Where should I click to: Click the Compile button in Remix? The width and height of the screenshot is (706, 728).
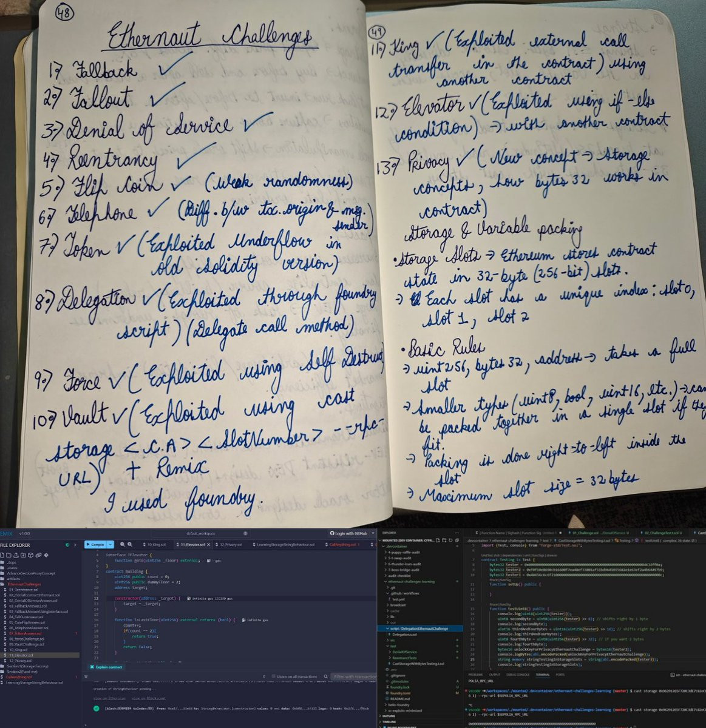95,544
